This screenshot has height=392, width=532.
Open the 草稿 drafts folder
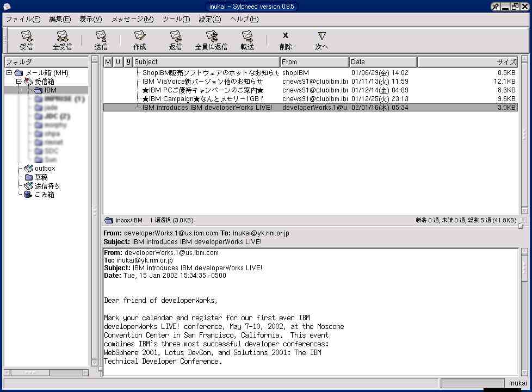coord(41,177)
